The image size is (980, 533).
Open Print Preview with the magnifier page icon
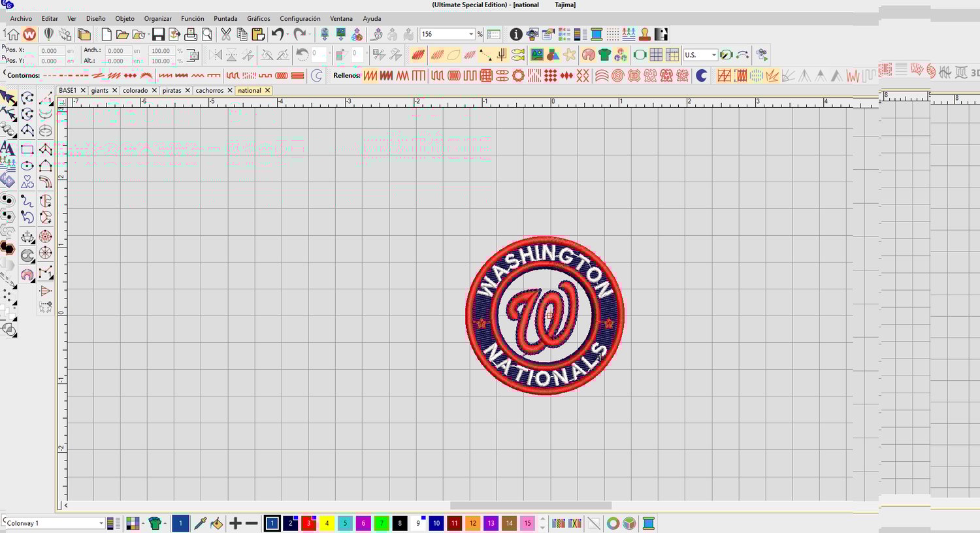point(207,34)
